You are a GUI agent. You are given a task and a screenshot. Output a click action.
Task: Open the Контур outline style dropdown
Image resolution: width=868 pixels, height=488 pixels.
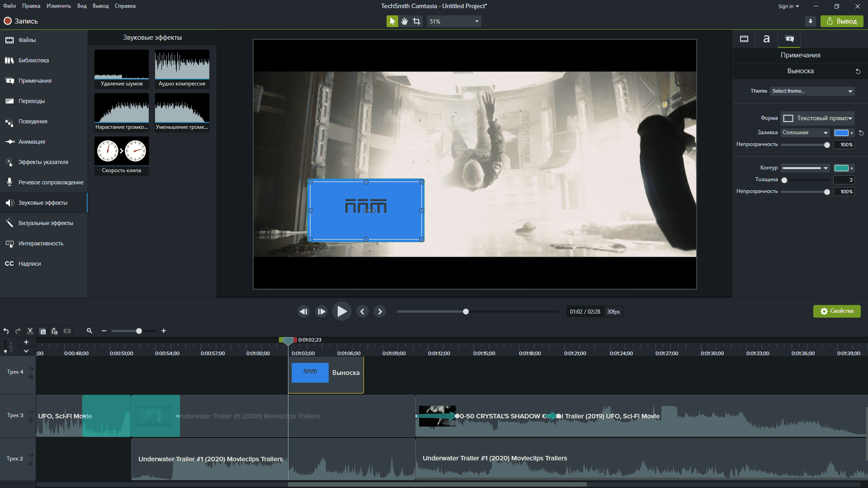click(805, 168)
